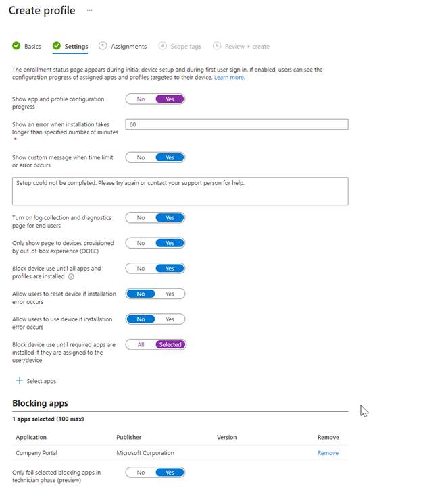The image size is (448, 495).
Task: Turn off log collection and diagnostics page
Action: tap(141, 218)
